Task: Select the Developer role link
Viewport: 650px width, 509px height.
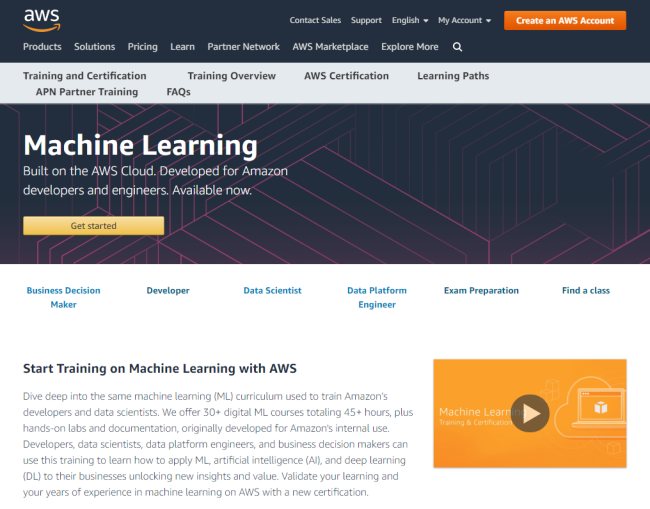Action: coord(168,291)
